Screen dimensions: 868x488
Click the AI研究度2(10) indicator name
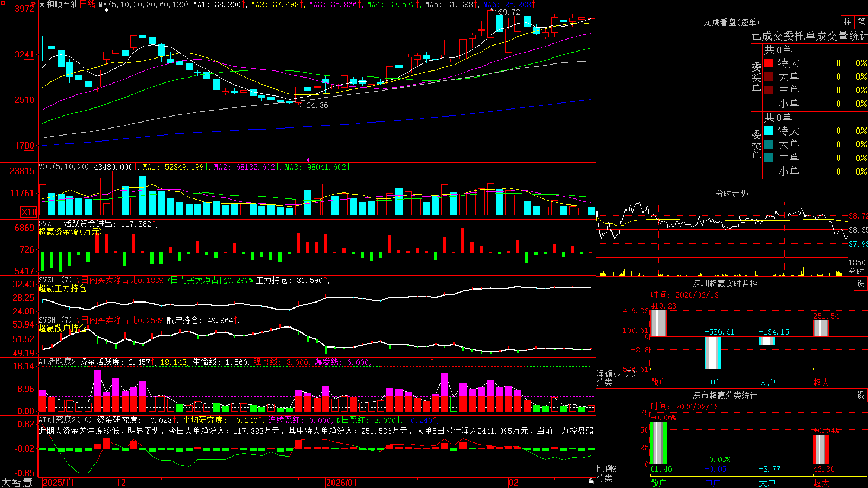[x=66, y=420]
